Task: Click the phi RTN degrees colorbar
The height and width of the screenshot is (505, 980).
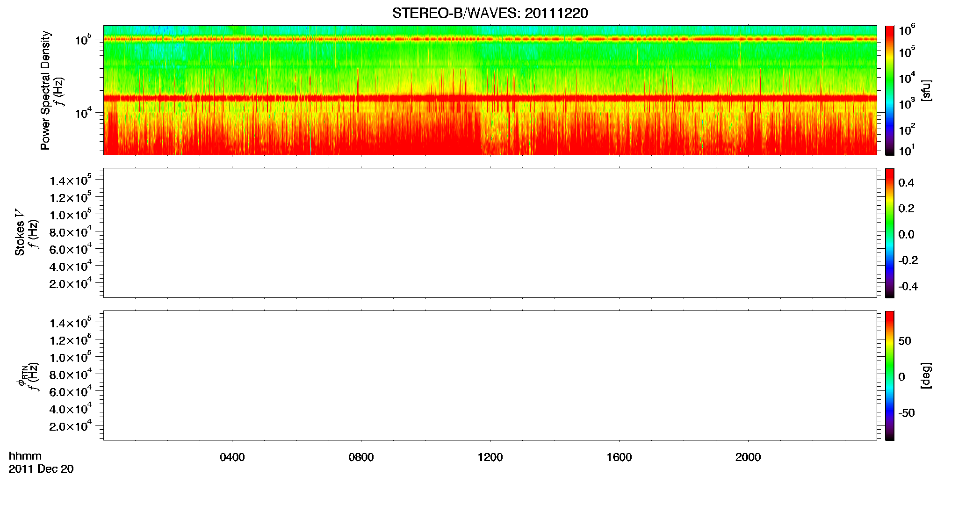Action: (890, 375)
